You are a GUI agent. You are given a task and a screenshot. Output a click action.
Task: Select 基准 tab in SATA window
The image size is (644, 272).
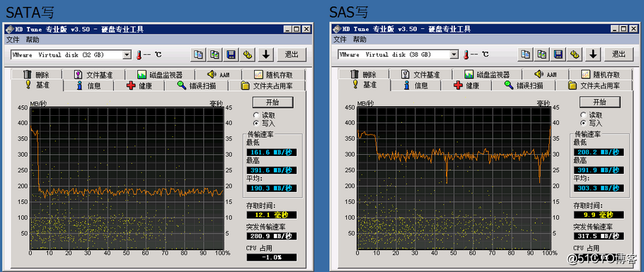[x=38, y=85]
